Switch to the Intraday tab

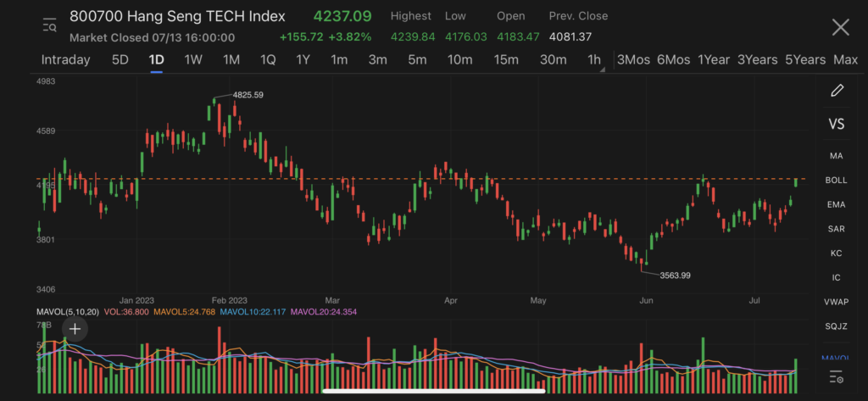coord(66,60)
